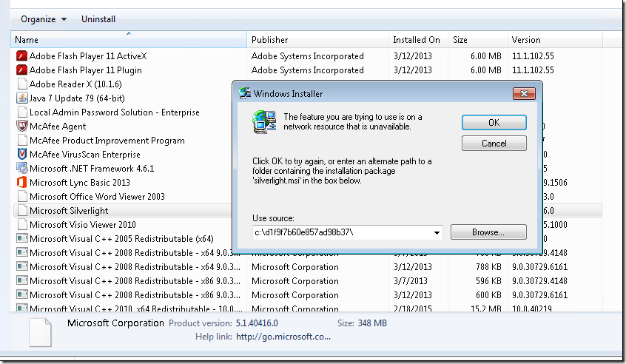Click Uninstall in the toolbar

click(x=98, y=19)
